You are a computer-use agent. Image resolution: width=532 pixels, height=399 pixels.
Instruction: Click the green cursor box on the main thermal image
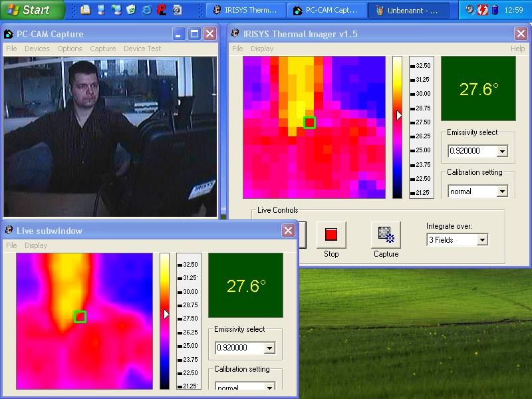click(309, 122)
